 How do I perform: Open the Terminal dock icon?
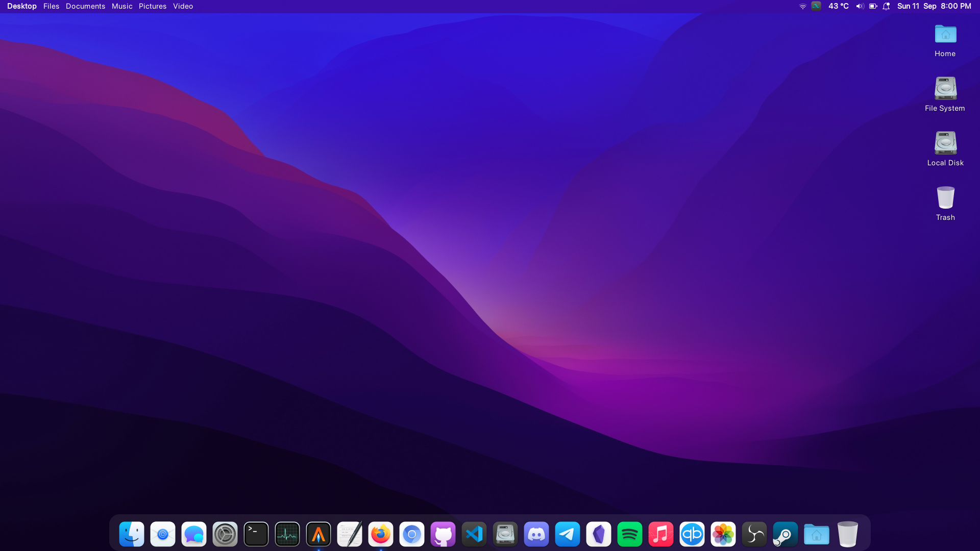pos(256,534)
